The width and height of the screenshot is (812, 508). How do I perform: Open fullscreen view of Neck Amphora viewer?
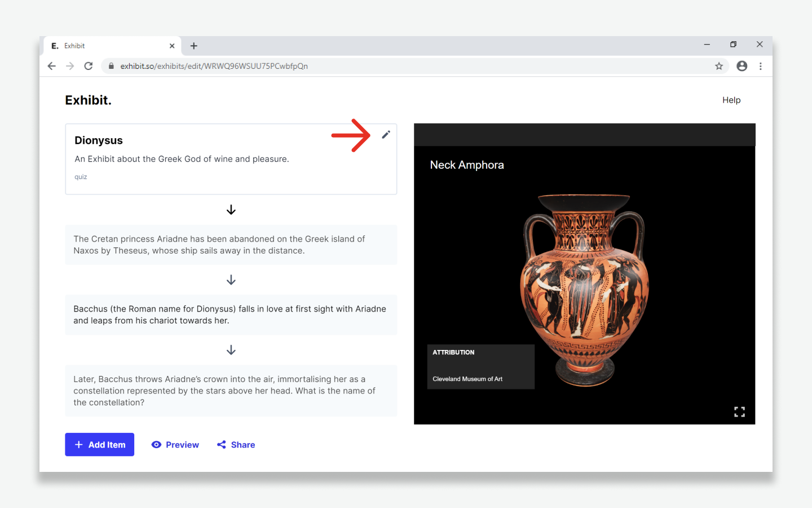[x=739, y=411]
